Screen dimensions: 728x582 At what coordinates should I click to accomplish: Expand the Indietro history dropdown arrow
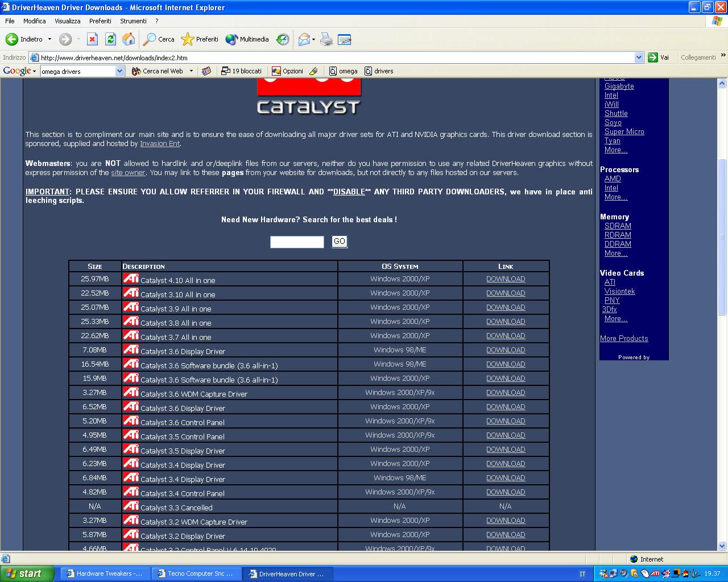[49, 39]
